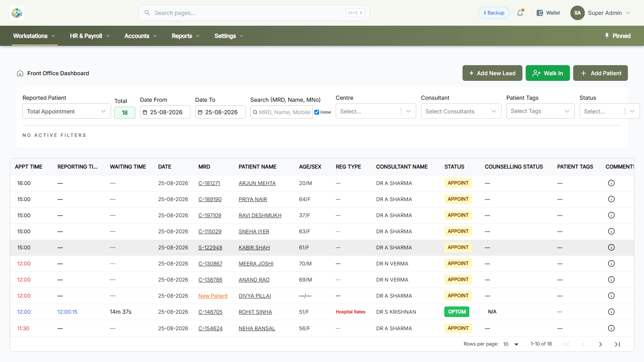This screenshot has height=362, width=644.
Task: Go to previous page of appointments
Action: click(584, 344)
